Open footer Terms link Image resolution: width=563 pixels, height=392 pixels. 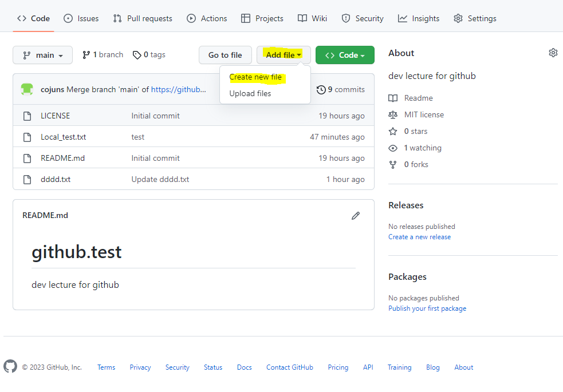coord(107,367)
